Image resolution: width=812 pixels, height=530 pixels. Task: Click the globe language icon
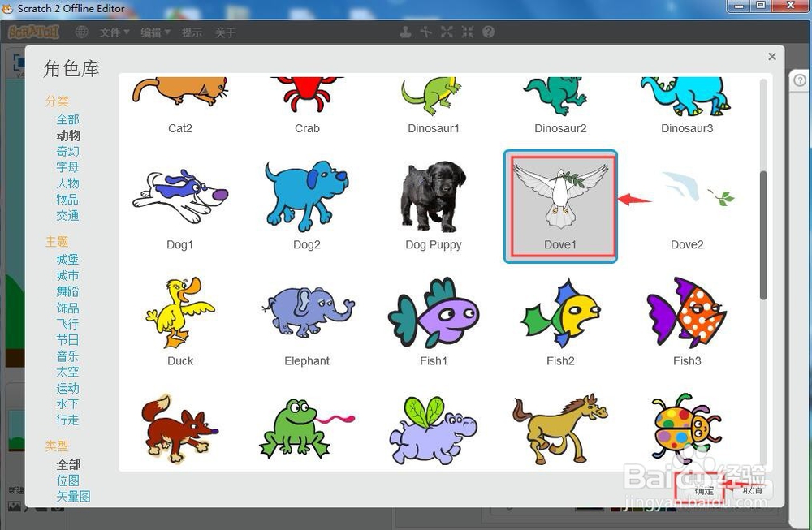tap(81, 32)
